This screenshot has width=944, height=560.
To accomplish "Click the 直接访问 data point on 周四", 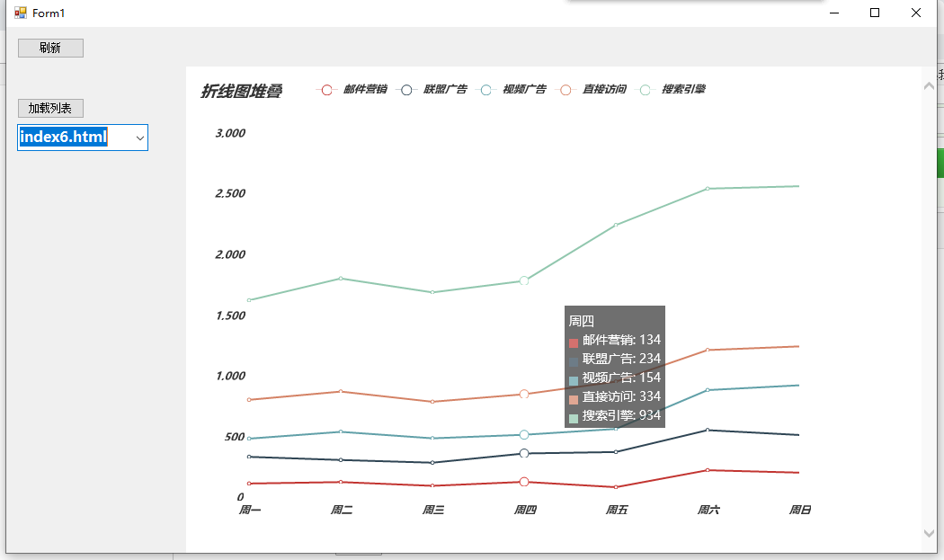I will (x=524, y=395).
